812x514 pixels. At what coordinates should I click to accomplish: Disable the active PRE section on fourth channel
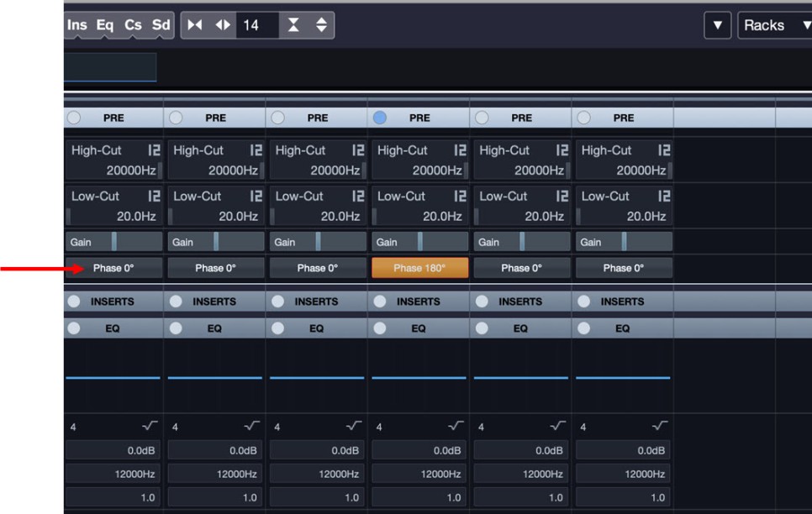(380, 118)
